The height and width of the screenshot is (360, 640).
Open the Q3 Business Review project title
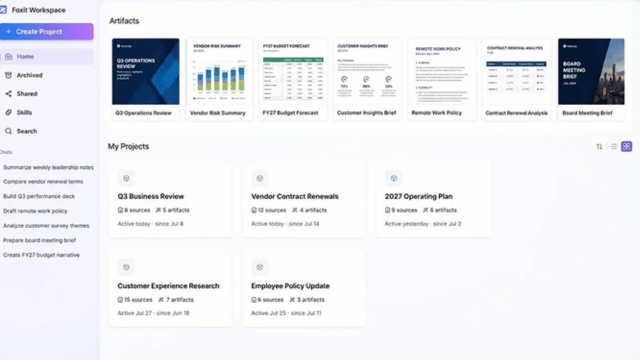click(151, 196)
